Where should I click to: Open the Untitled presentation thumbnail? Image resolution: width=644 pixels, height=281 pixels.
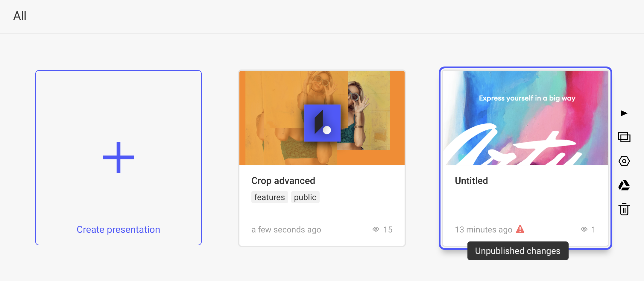[x=525, y=118]
